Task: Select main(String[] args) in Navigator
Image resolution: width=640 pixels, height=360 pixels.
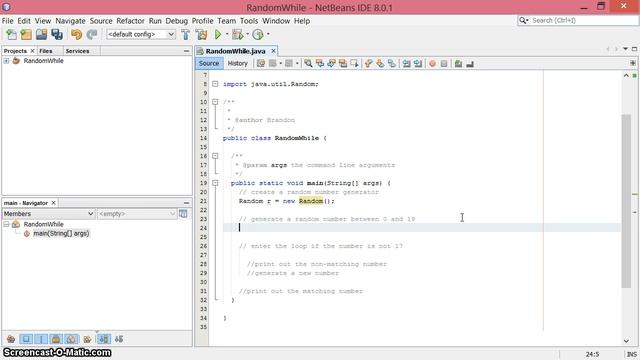Action: coord(61,233)
